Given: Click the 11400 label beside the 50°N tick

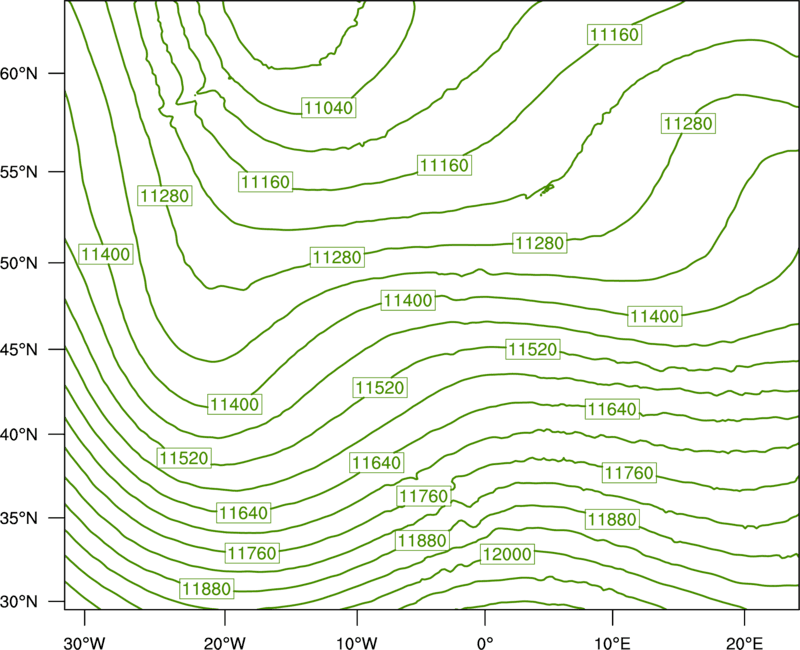Looking at the screenshot, I should (106, 254).
